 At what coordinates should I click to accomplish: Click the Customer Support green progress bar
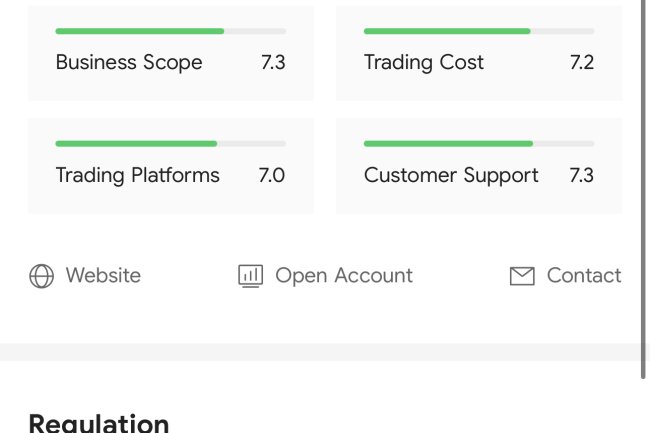point(448,144)
